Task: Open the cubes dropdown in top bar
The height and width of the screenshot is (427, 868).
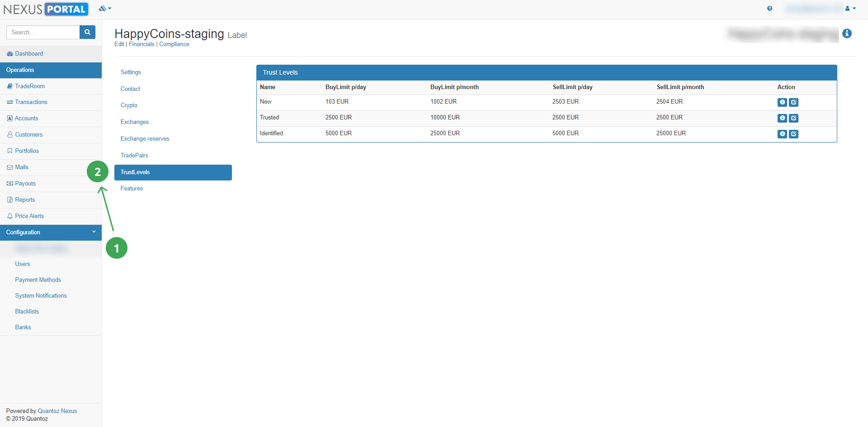Action: coord(104,9)
